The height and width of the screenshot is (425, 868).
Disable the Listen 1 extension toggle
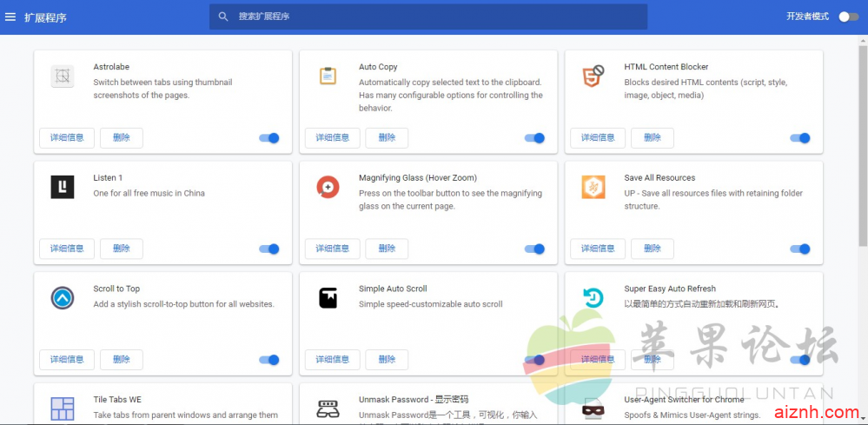(269, 249)
